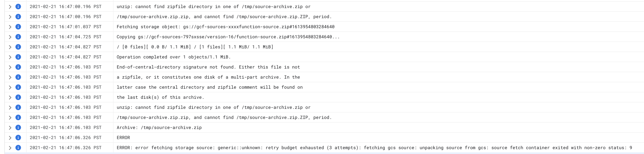Expand the 'Copying gs://gcf-sources' log entry
Screen dimensions: 644x154
click(10, 36)
